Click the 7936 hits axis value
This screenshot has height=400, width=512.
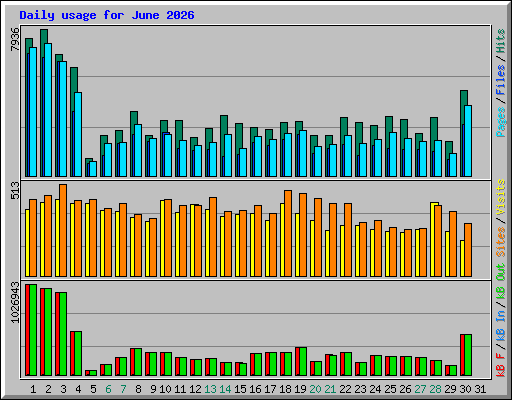click(x=15, y=39)
